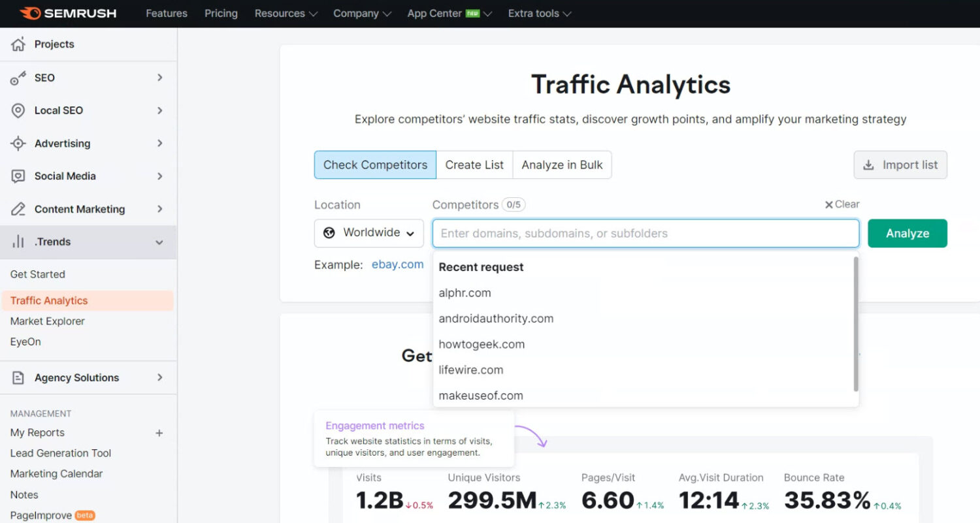Select alphr.com from recent requests
980x523 pixels.
465,293
